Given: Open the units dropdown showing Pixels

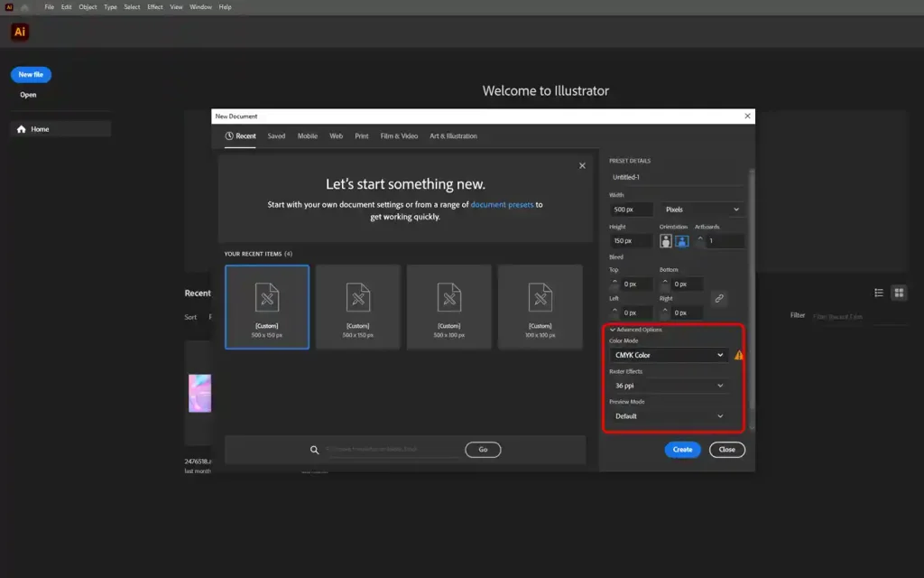Looking at the screenshot, I should coord(701,210).
